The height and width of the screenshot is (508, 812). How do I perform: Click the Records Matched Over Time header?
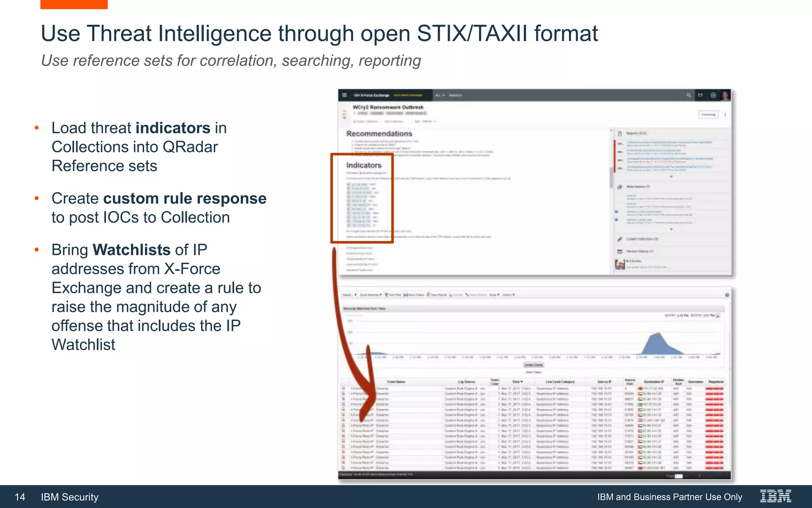pyautogui.click(x=364, y=308)
